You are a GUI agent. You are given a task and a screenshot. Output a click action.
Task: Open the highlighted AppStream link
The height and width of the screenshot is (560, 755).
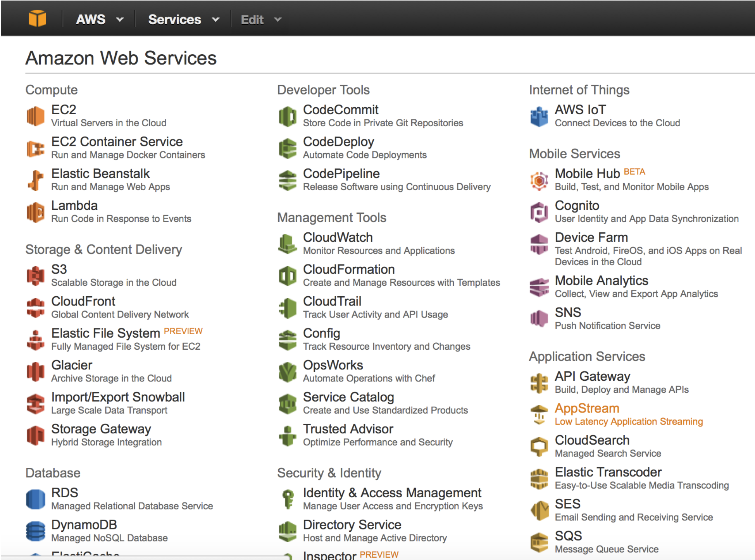point(587,408)
